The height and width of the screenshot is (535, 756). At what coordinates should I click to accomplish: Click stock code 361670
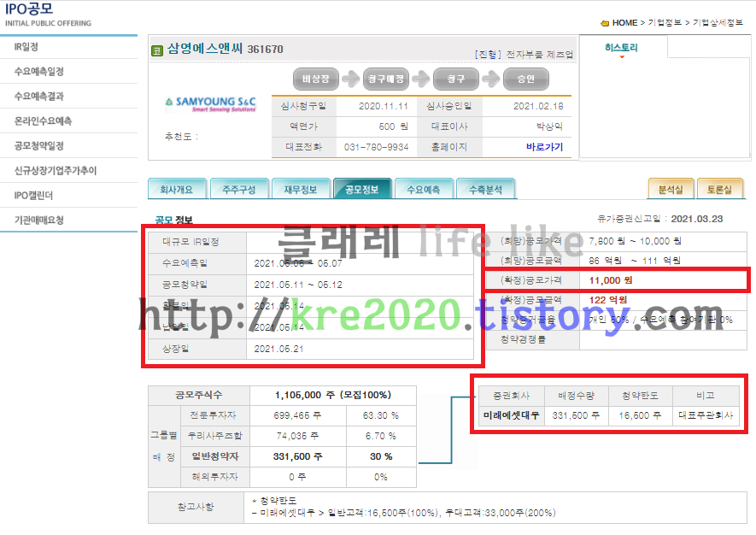click(x=265, y=50)
